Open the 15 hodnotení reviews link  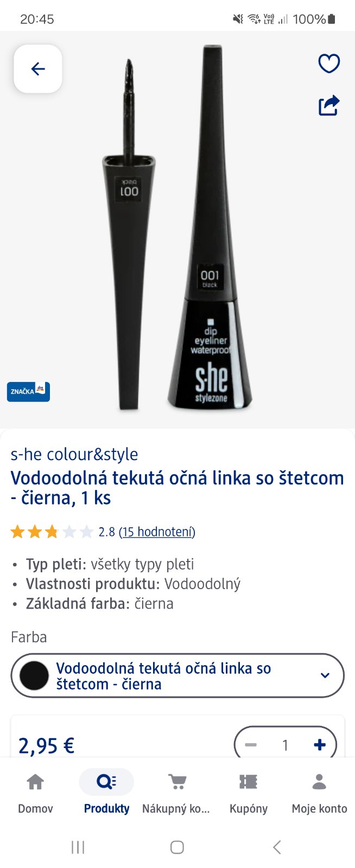(157, 532)
